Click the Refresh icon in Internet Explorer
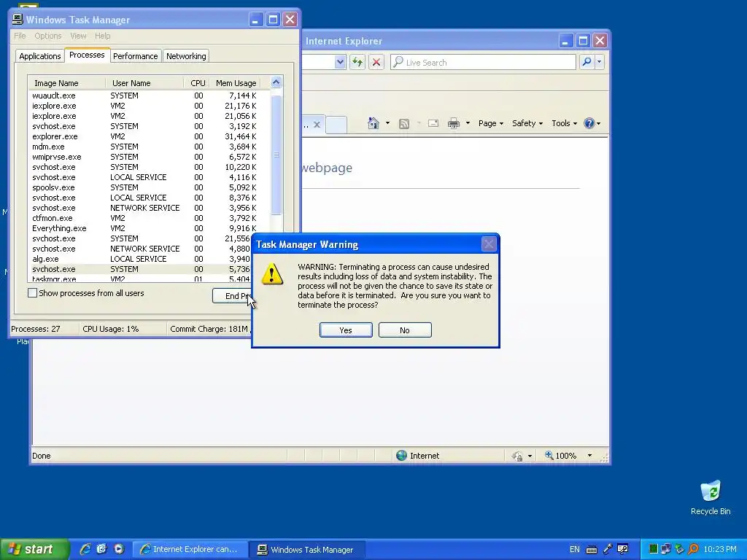Screen dimensions: 747x560 pos(357,62)
